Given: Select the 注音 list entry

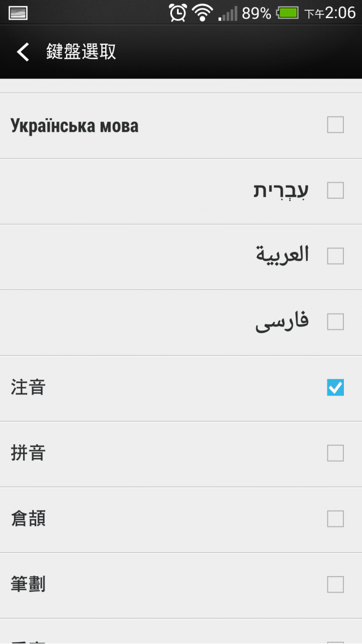Looking at the screenshot, I should pyautogui.click(x=181, y=389).
